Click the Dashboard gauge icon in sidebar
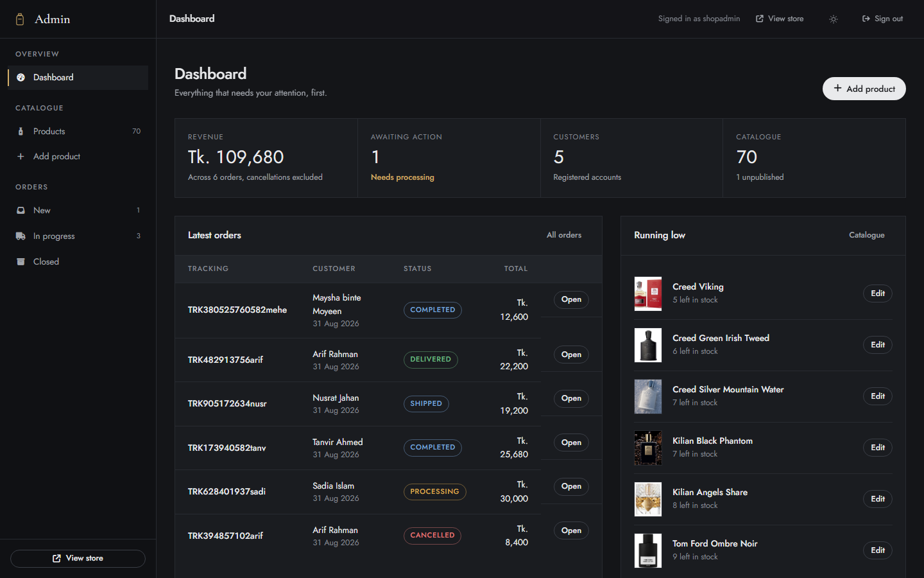The image size is (924, 578). click(21, 77)
